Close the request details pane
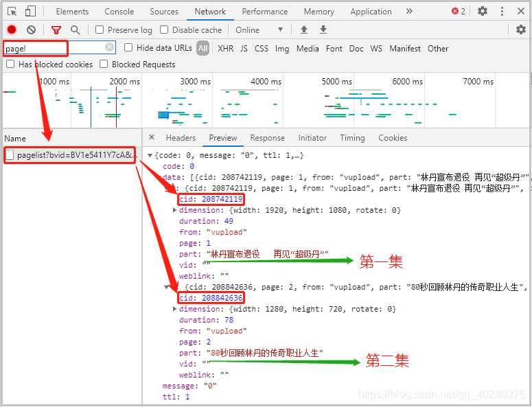Viewport: 532px width, 407px height. coord(152,137)
